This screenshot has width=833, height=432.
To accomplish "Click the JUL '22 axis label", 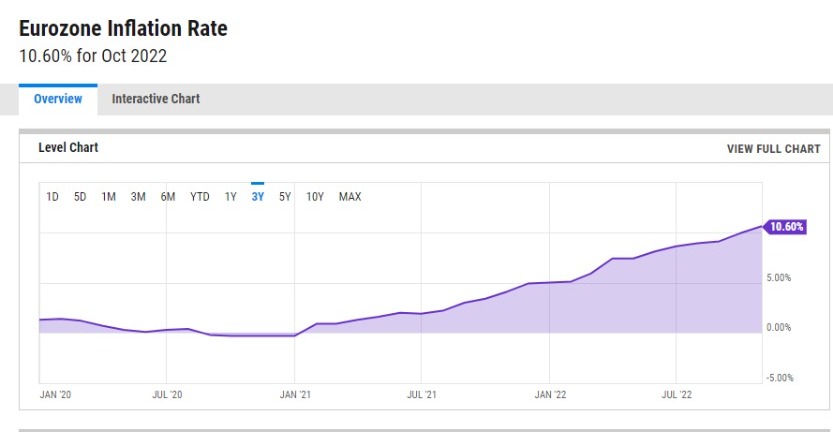I will (678, 396).
